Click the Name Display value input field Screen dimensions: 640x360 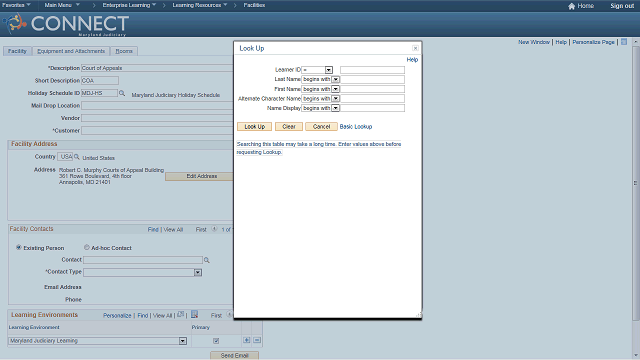click(x=372, y=108)
